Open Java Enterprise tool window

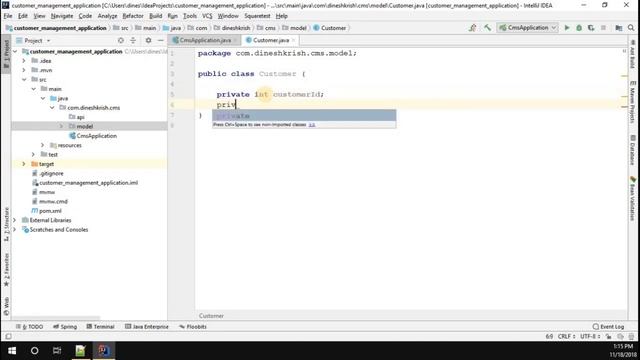(147, 327)
